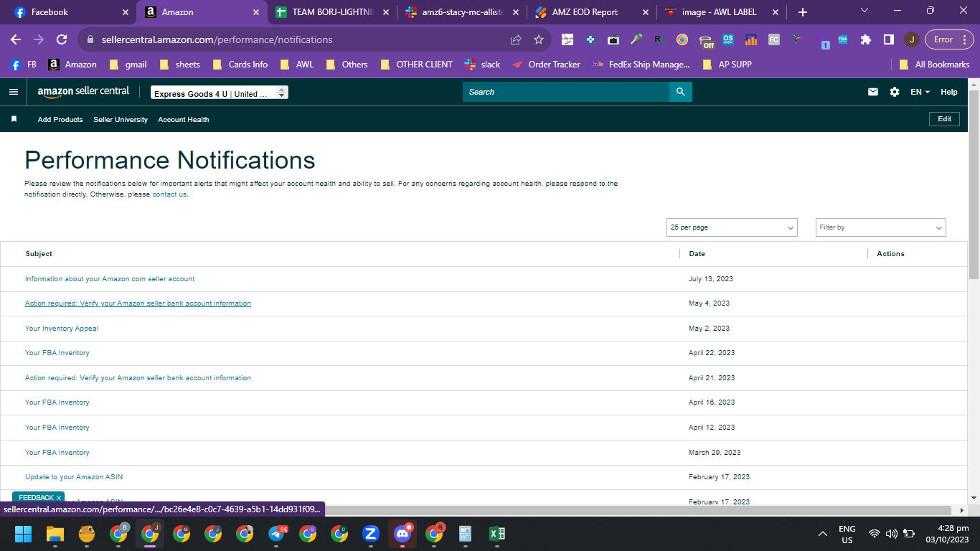Click the contact us link

[169, 194]
